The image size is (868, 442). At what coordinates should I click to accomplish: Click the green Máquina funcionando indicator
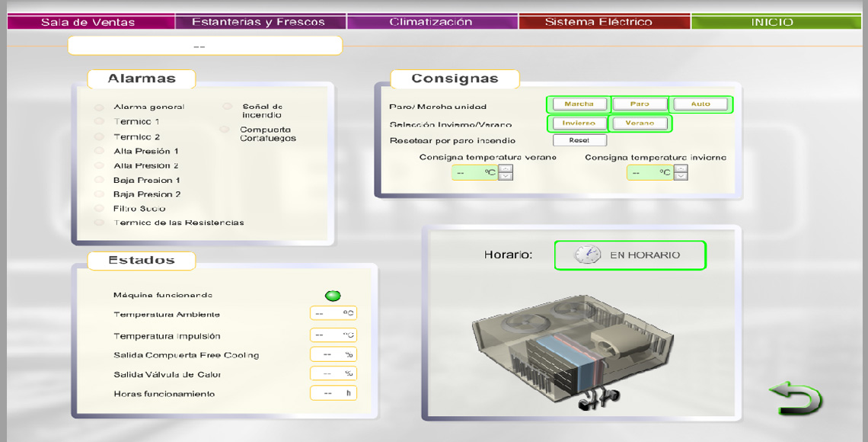point(333,296)
